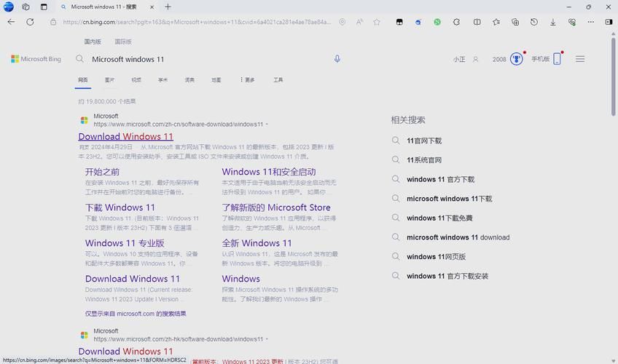Toggle the Edge sidebar icon
The image size is (618, 364).
coord(609,22)
